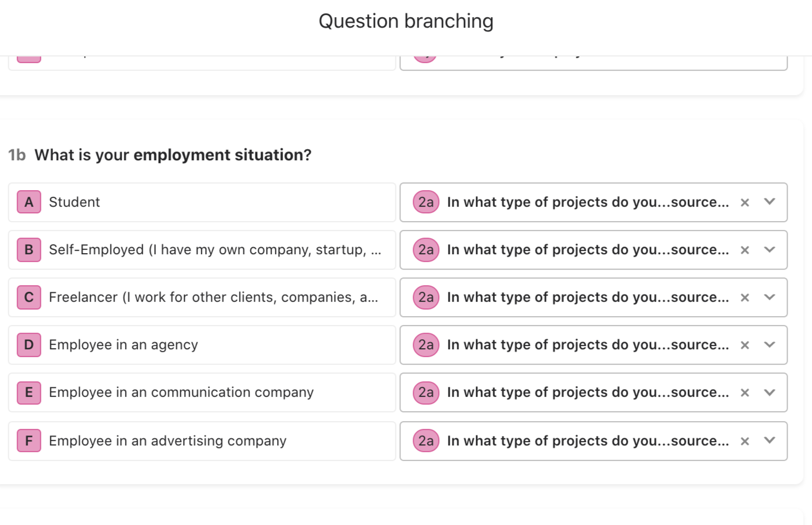Click Freelancer answer choice text
This screenshot has height=525, width=812.
(x=213, y=297)
